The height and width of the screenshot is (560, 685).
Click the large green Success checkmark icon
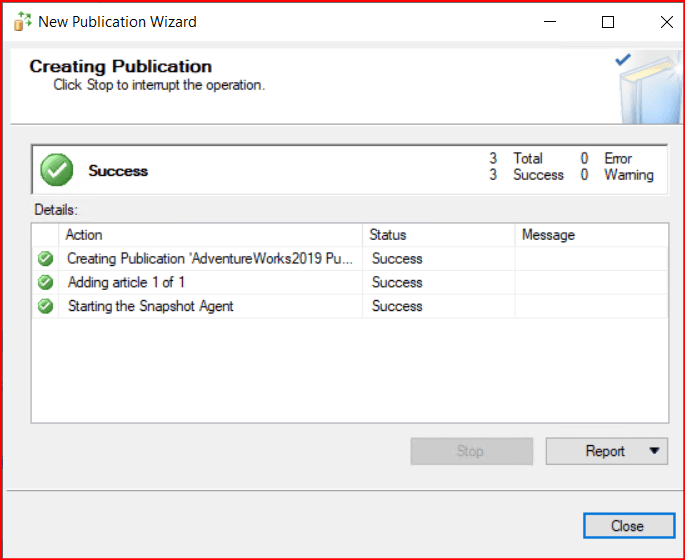[57, 171]
